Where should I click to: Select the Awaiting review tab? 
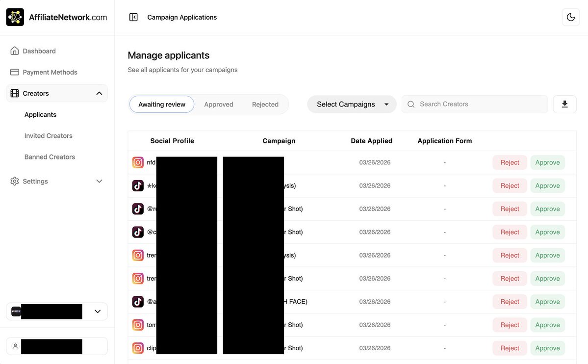coord(162,104)
